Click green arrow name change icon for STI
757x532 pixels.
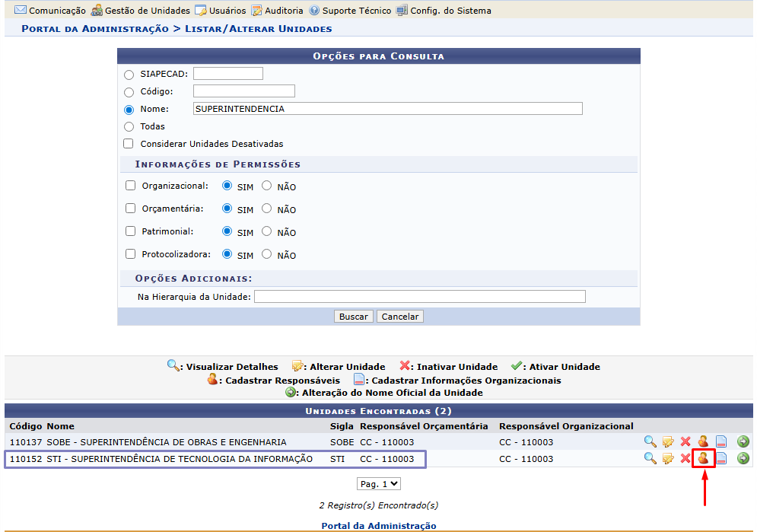click(x=743, y=458)
